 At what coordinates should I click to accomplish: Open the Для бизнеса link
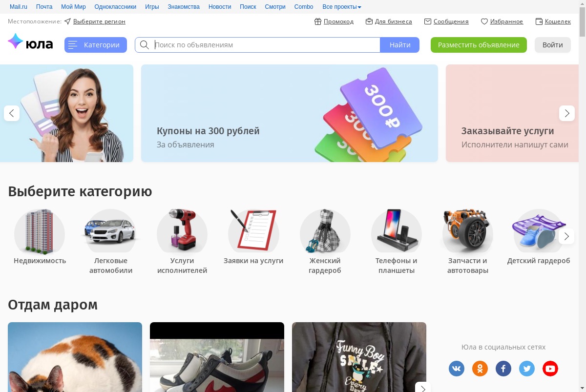pos(394,21)
